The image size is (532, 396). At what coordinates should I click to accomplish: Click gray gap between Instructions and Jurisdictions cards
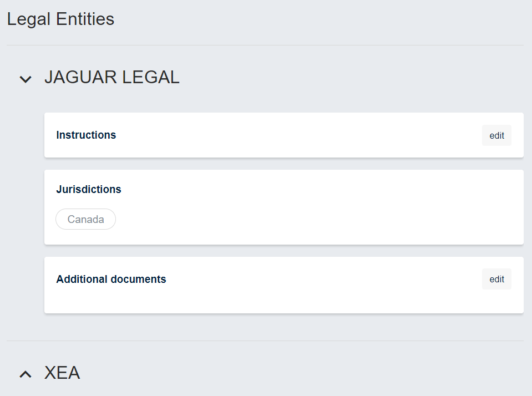[x=284, y=164]
